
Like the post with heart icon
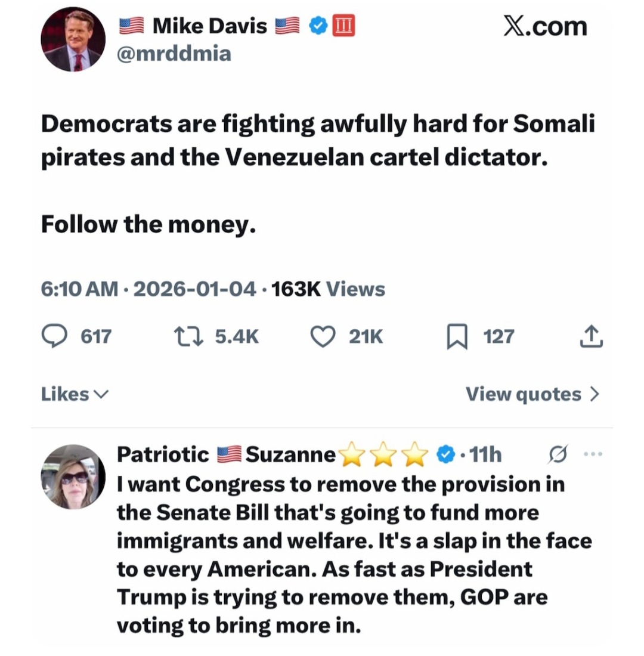point(323,337)
